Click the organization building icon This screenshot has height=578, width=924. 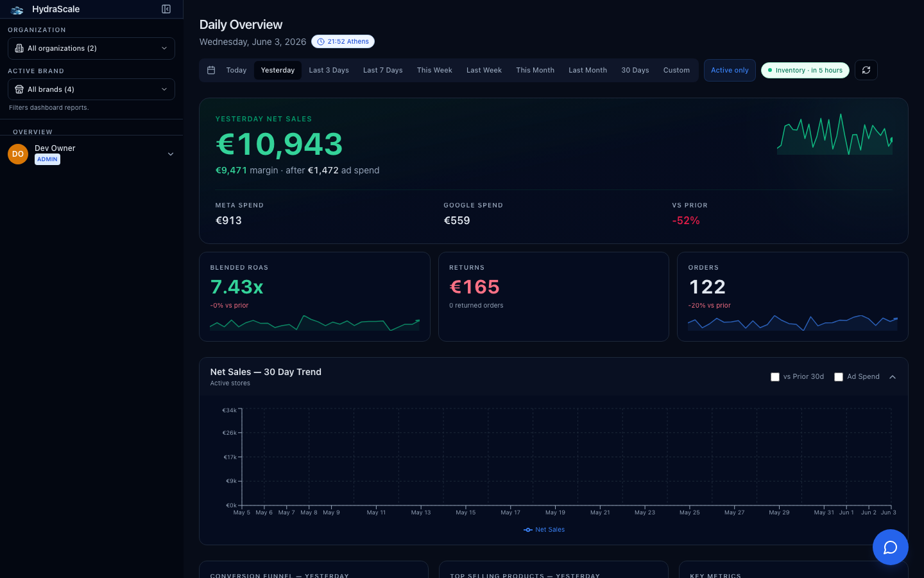coord(19,48)
